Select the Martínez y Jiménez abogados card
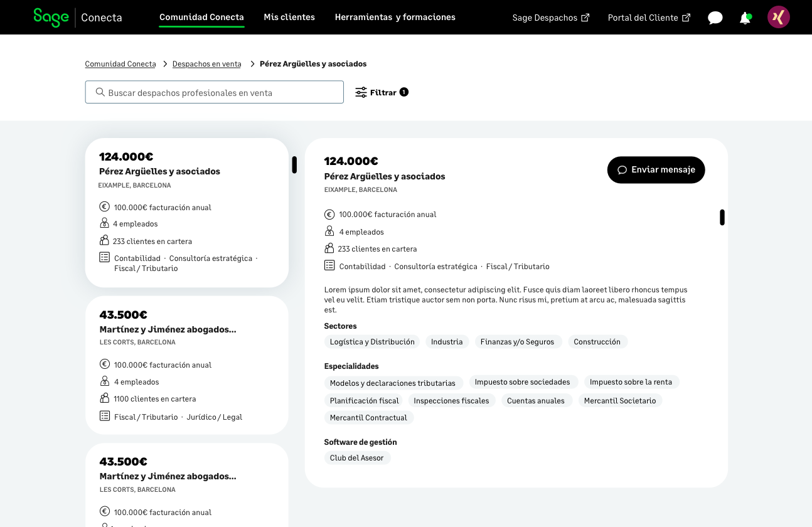Screen dimensions: 812x527 click(187, 365)
